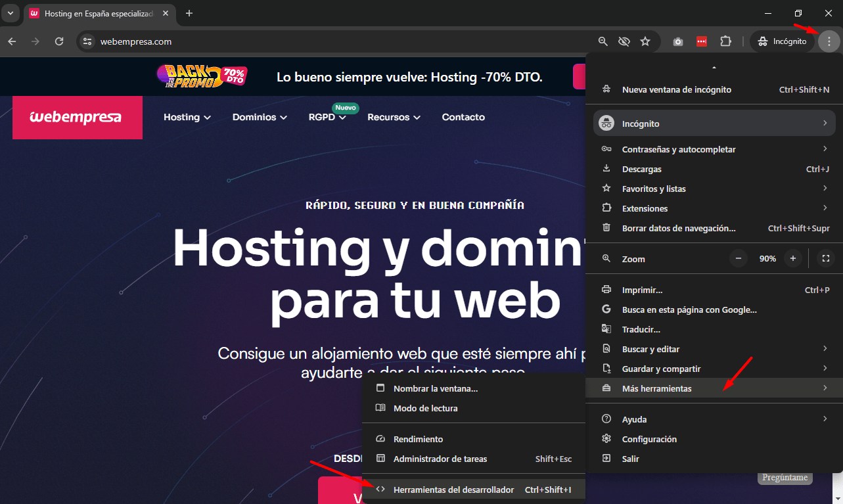Open Contraseñas y autocompletar submenu
Viewport: 843px width, 504px height.
point(714,149)
